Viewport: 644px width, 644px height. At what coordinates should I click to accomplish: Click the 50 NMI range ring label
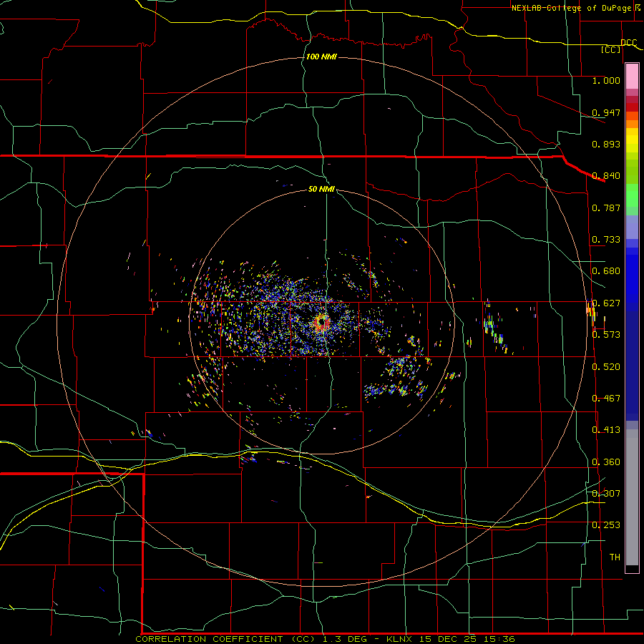click(321, 189)
